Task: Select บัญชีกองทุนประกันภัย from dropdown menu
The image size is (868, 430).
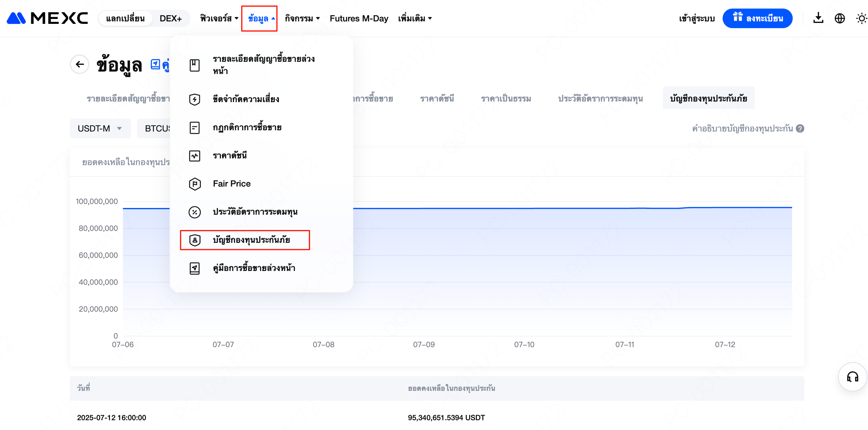Action: tap(251, 240)
